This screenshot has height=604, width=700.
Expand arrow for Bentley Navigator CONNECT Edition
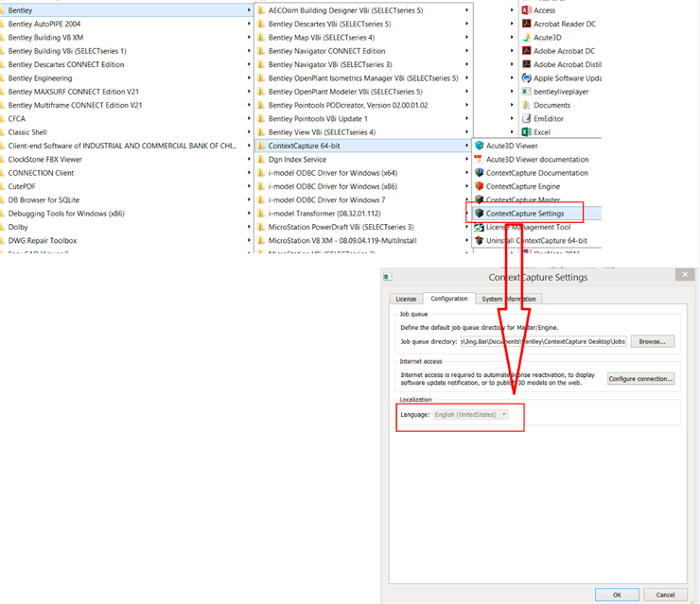click(466, 51)
